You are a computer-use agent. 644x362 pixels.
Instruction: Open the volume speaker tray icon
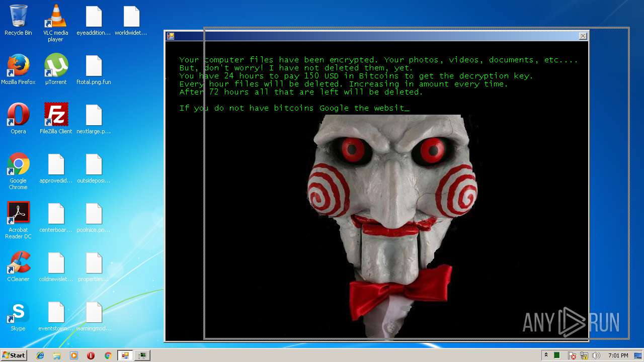click(596, 355)
